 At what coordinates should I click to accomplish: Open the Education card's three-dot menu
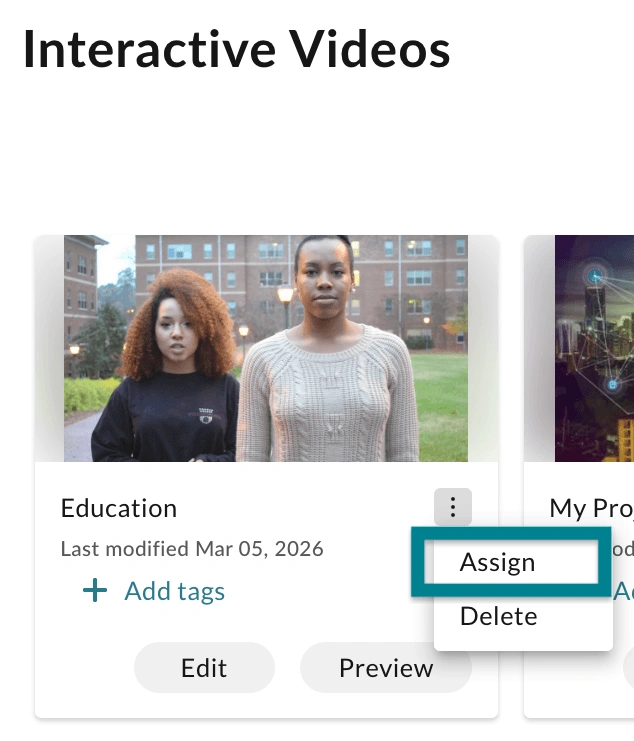tap(453, 507)
